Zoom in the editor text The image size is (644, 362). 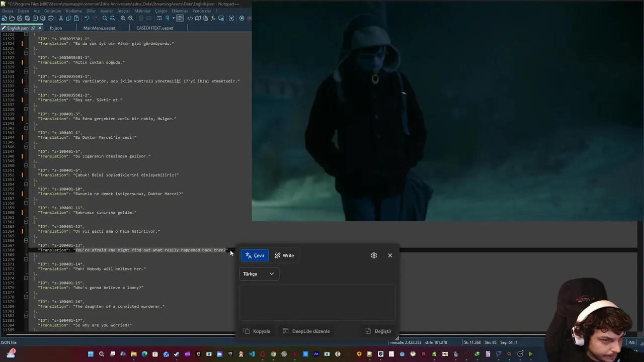click(123, 18)
